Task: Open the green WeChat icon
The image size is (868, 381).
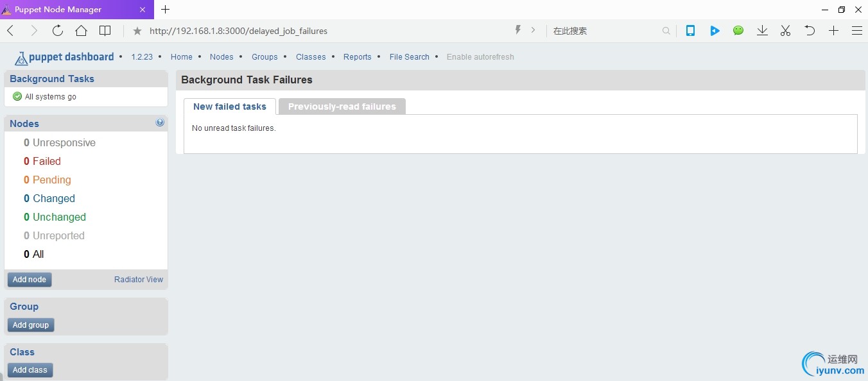Action: click(738, 31)
